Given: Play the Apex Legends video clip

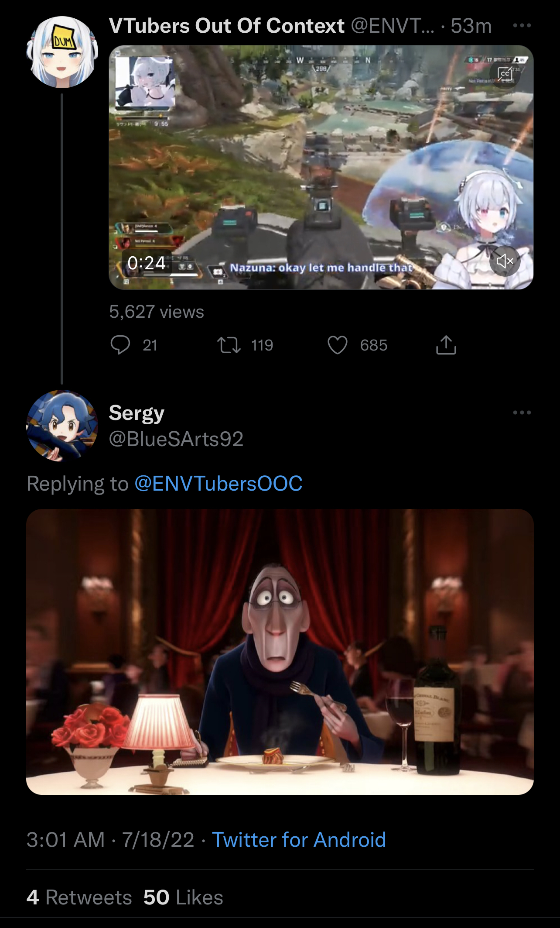Looking at the screenshot, I should pyautogui.click(x=321, y=167).
